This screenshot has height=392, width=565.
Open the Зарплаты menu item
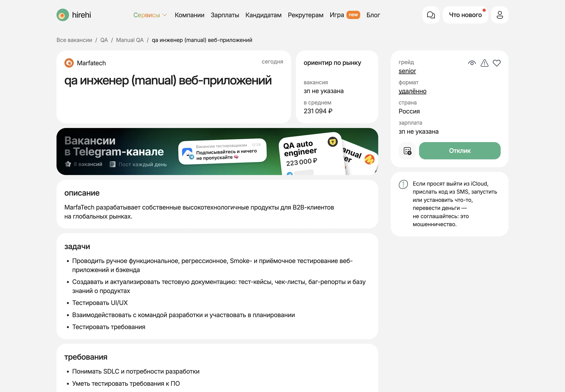pyautogui.click(x=225, y=15)
